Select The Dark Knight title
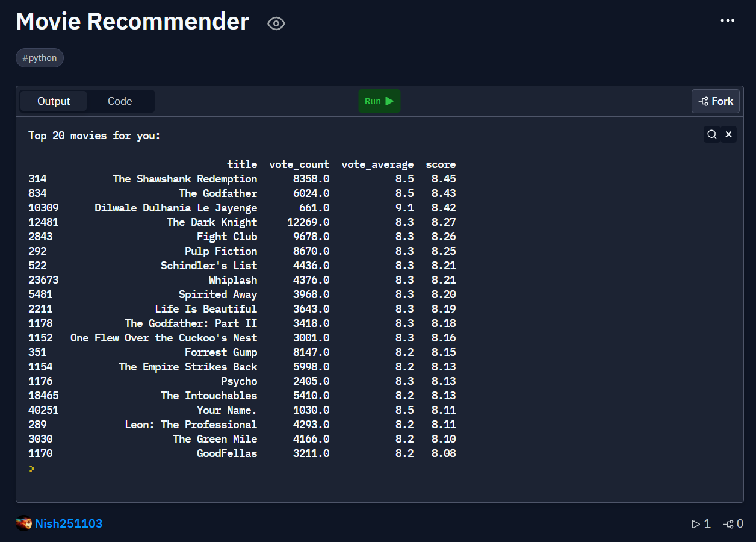756x542 pixels. [212, 222]
